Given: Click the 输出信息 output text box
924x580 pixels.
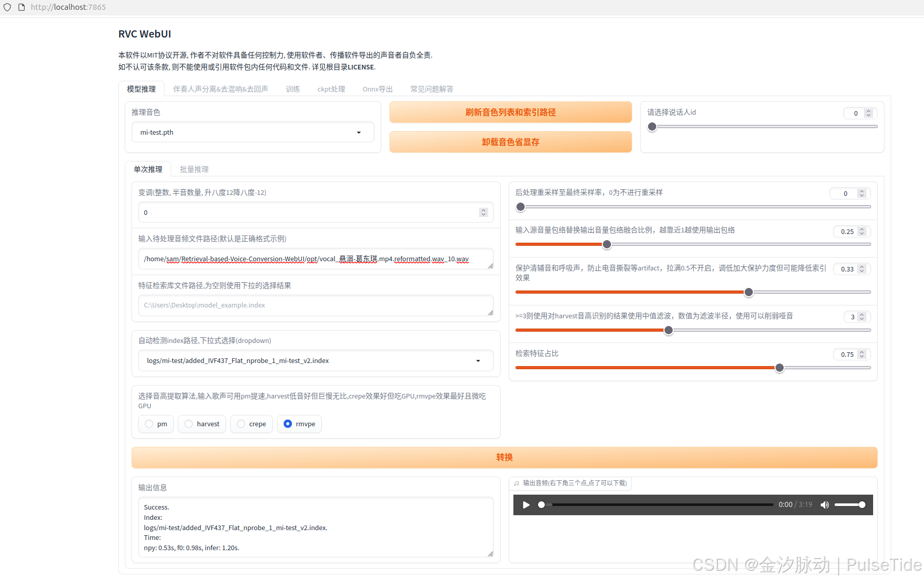Looking at the screenshot, I should coord(316,527).
